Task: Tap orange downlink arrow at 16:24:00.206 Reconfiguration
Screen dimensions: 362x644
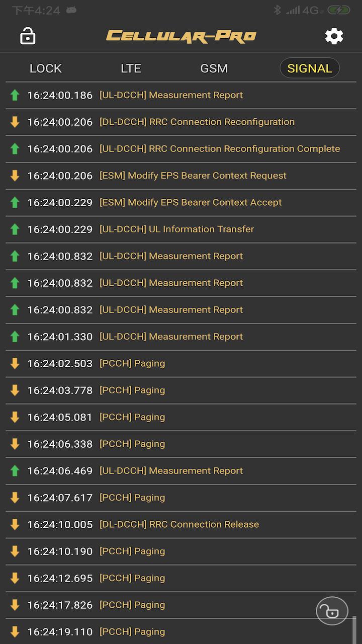Action: point(15,122)
